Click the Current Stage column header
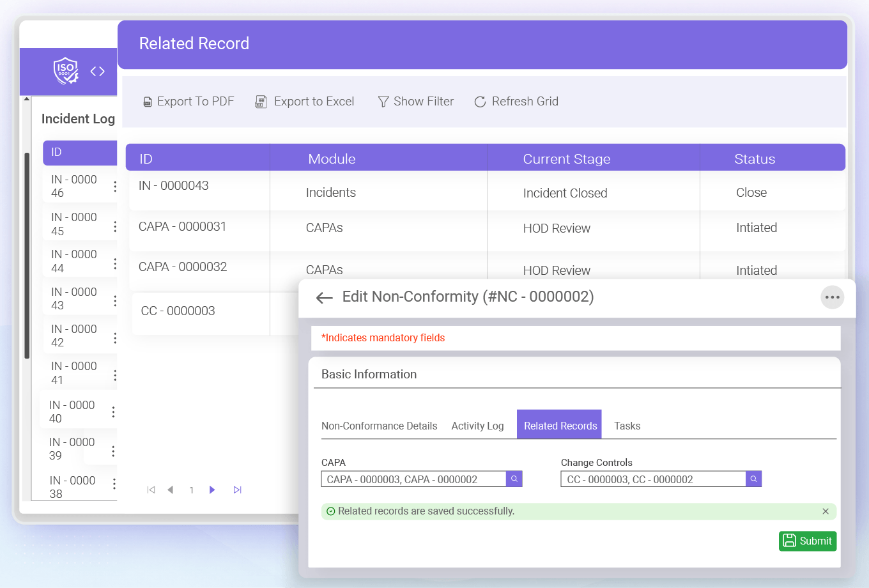The width and height of the screenshot is (869, 588). click(594, 158)
